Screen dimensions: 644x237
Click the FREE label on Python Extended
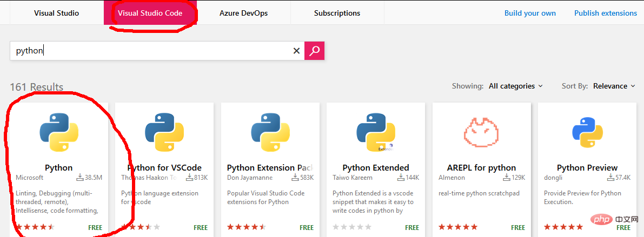[413, 228]
